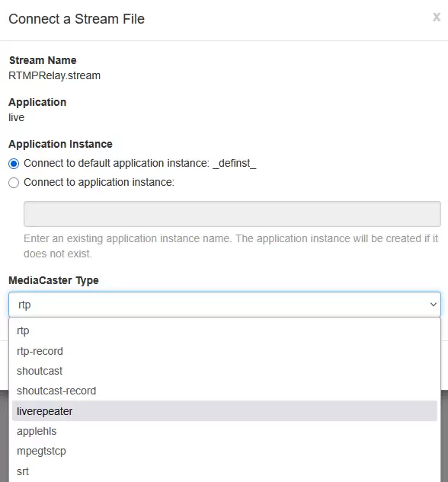Click the 'Connect to application instance:' label
448x482 pixels.
click(x=99, y=182)
